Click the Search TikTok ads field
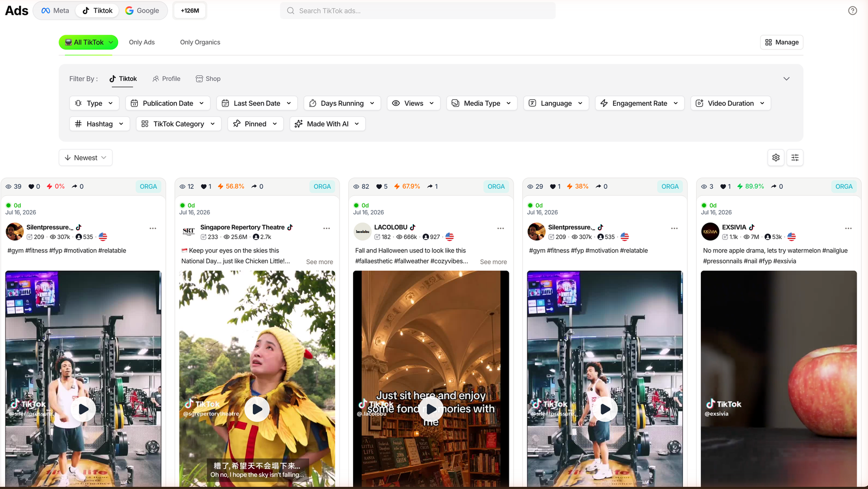Screen dimensions: 868x489 pyautogui.click(x=418, y=11)
